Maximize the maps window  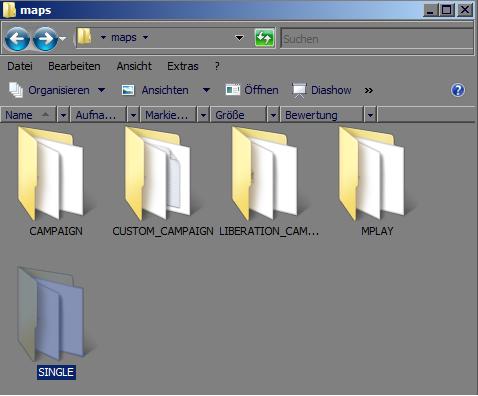coord(447,10)
